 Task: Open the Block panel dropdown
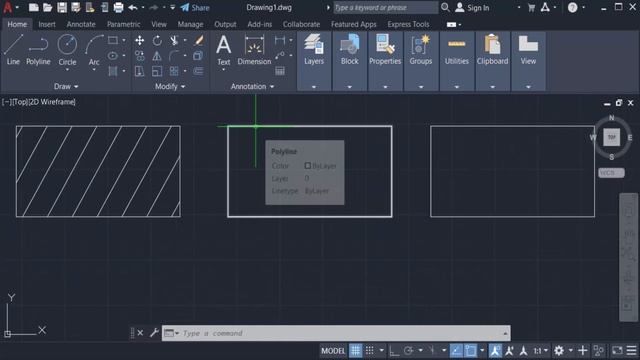pyautogui.click(x=349, y=87)
